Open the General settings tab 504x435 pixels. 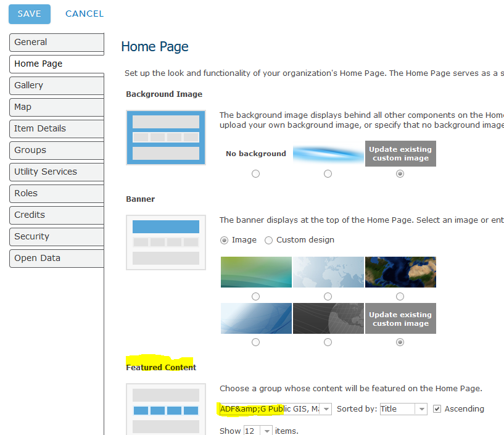point(57,42)
